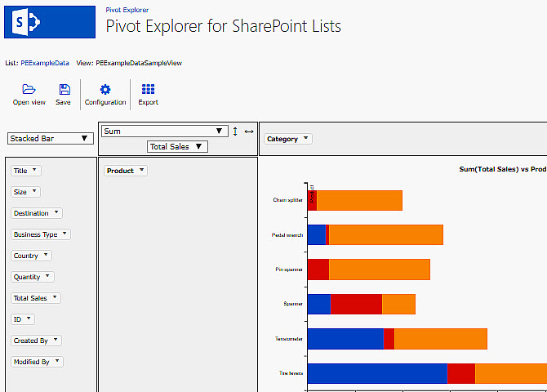Click the SharePoint logo

[50, 22]
